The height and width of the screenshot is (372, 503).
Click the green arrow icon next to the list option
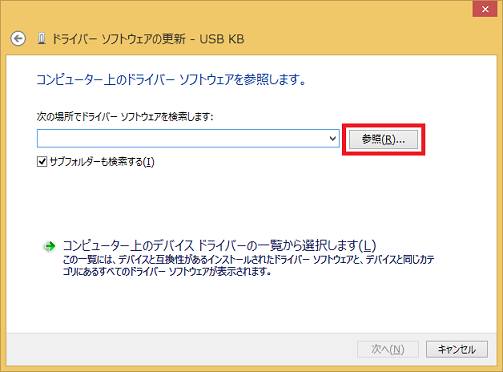click(x=50, y=246)
